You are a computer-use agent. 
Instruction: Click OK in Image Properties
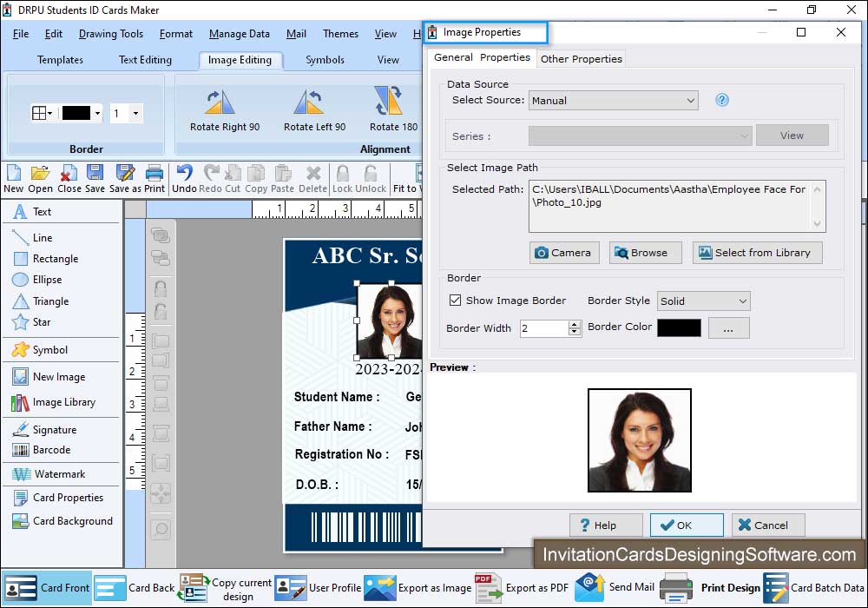(687, 525)
